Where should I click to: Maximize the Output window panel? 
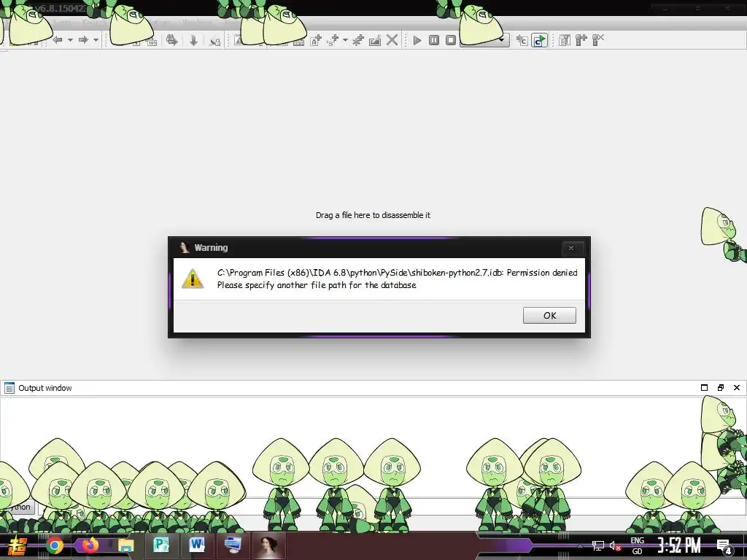(704, 388)
